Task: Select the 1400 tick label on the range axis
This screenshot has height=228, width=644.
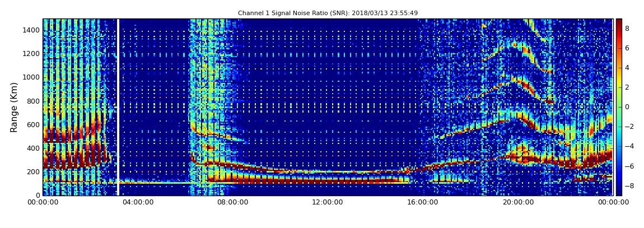Action: click(31, 30)
